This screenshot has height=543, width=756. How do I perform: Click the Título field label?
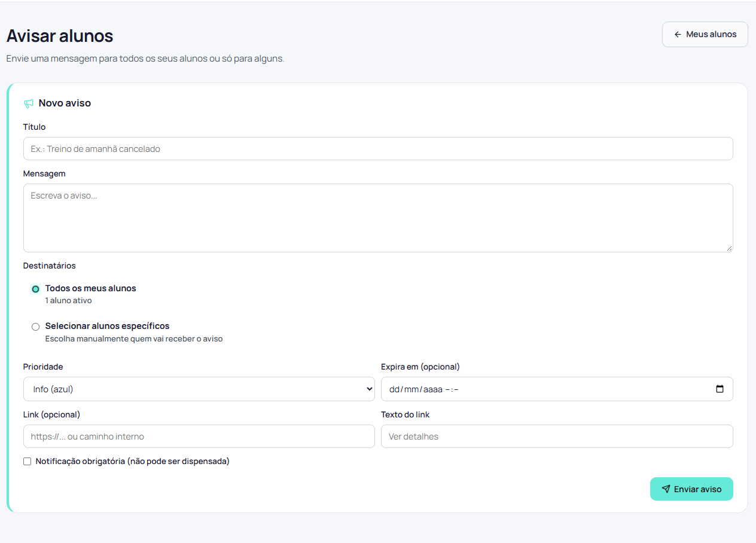pos(35,127)
